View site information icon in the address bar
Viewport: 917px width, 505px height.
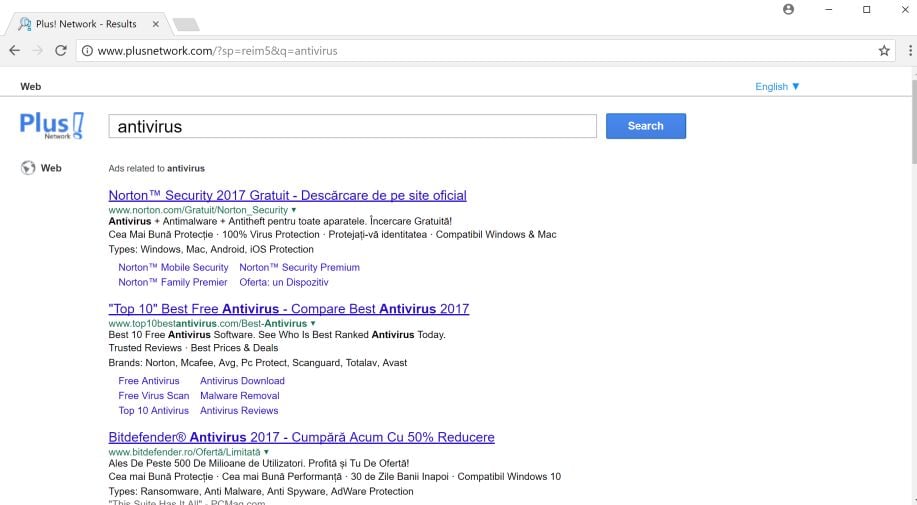[x=87, y=51]
